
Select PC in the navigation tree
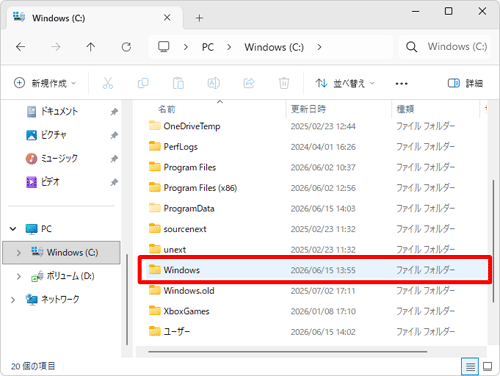(39, 229)
